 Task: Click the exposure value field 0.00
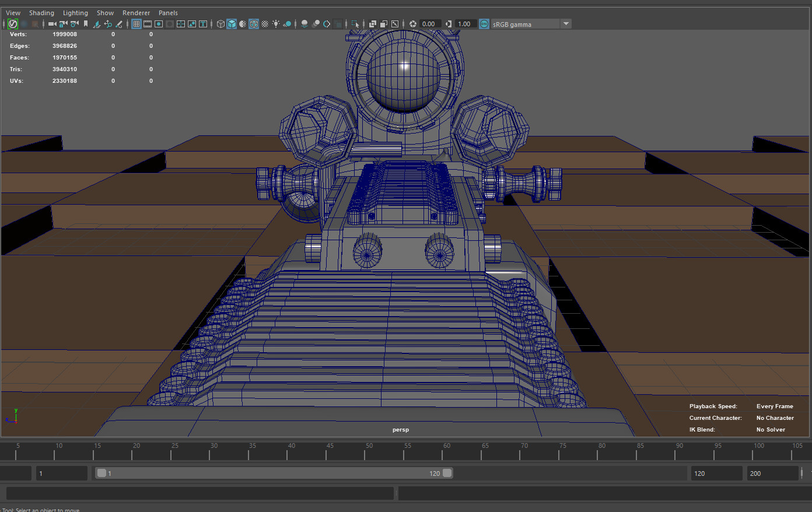click(x=429, y=24)
